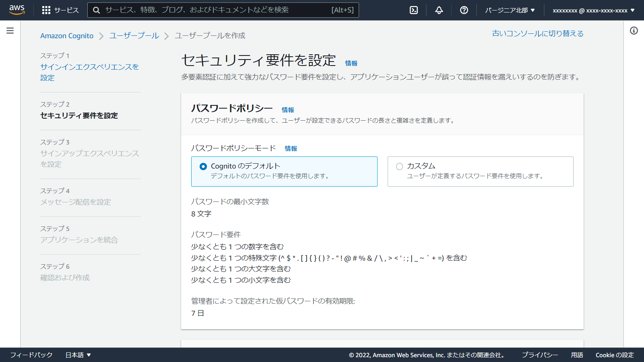The image size is (644, 362).
Task: Select the カスタム password policy radio button
Action: [x=399, y=166]
